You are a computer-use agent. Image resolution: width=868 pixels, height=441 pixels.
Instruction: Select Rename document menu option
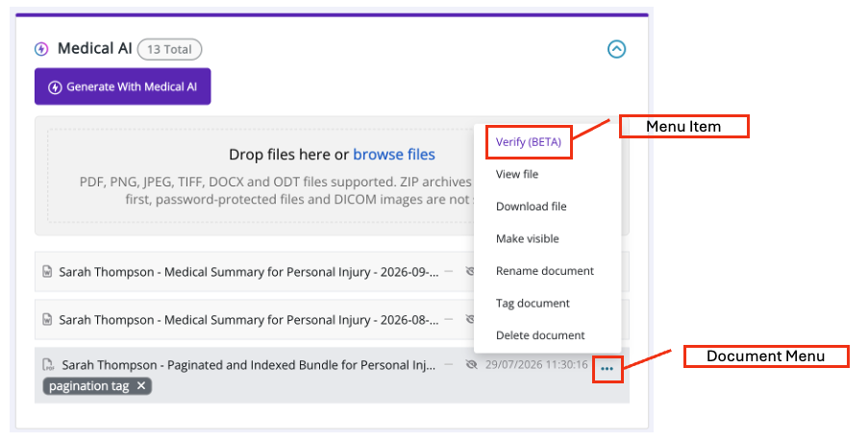coord(545,271)
